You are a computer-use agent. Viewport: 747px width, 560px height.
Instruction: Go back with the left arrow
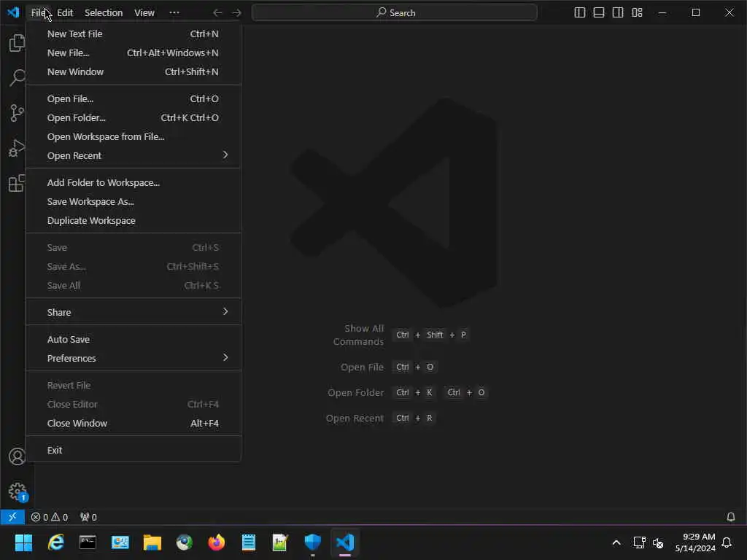pyautogui.click(x=217, y=13)
